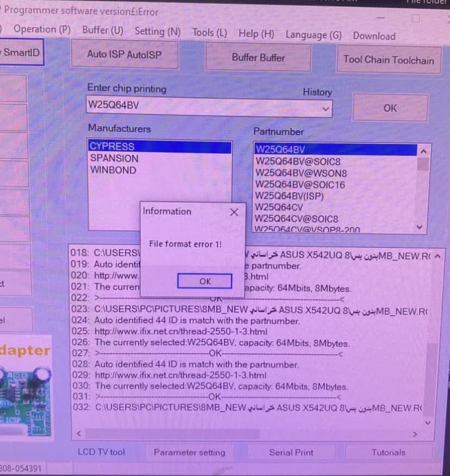Click log panel scroll-up arrow
This screenshot has height=476, width=450.
pyautogui.click(x=437, y=256)
